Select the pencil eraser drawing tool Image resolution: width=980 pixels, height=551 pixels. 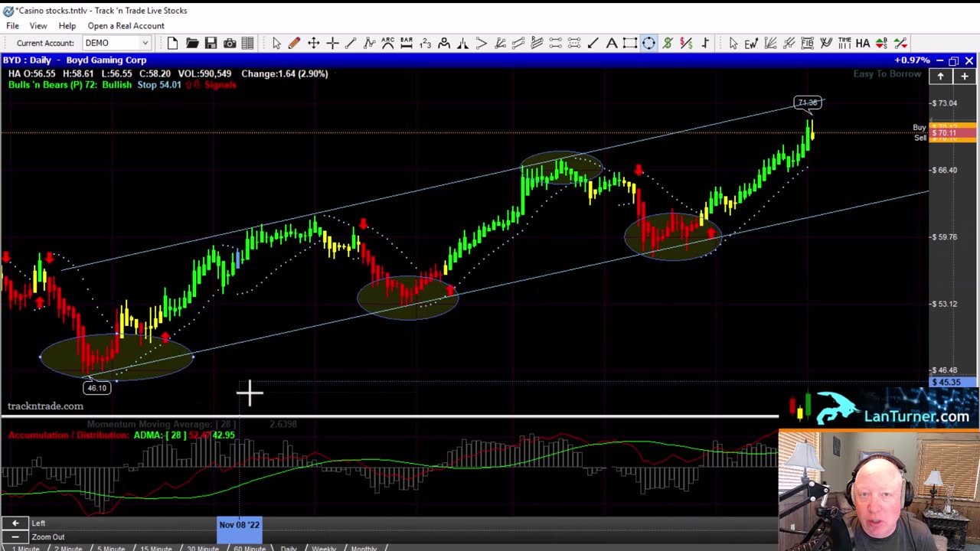point(294,44)
